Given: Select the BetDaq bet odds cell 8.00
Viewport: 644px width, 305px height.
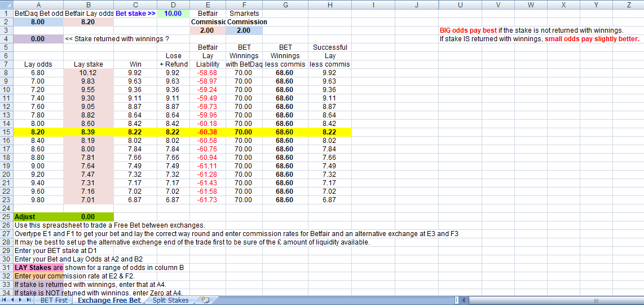Looking at the screenshot, I should [38, 22].
